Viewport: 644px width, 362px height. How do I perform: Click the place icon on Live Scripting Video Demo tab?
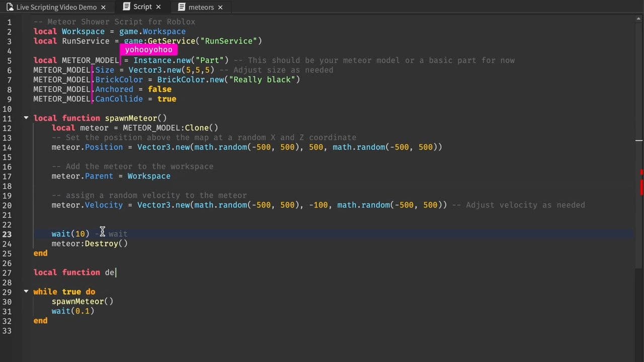pyautogui.click(x=11, y=7)
